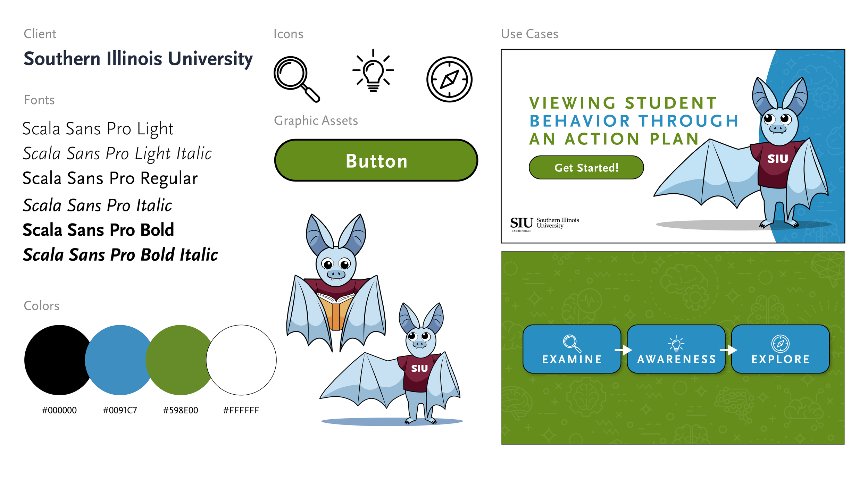This screenshot has height=488, width=868.
Task: Click the Fonts section label
Action: 39,100
